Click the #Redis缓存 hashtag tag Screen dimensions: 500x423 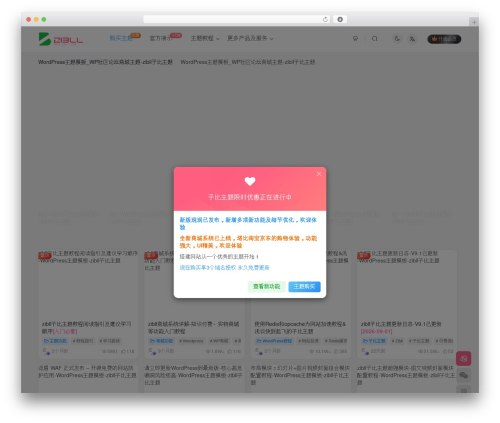point(336,341)
